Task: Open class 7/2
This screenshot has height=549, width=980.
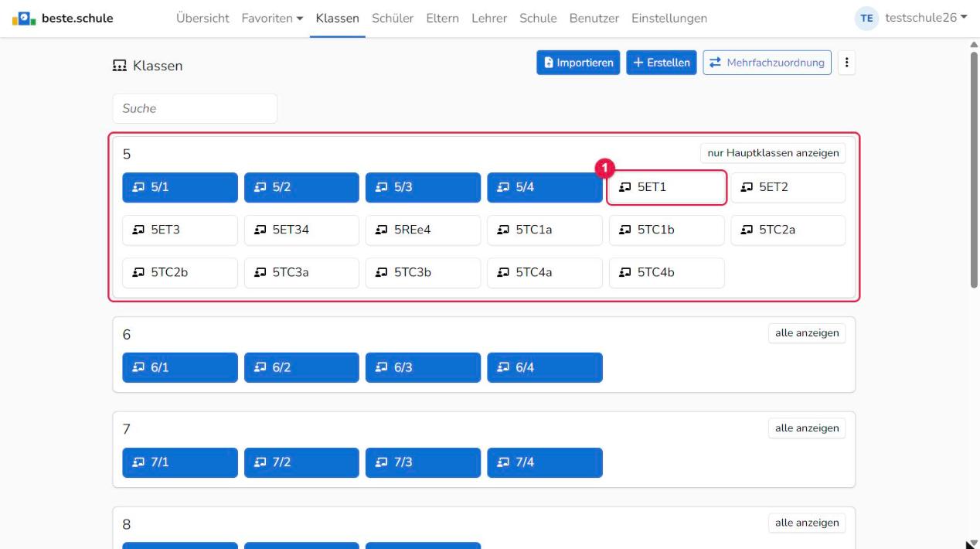Action: click(x=301, y=462)
